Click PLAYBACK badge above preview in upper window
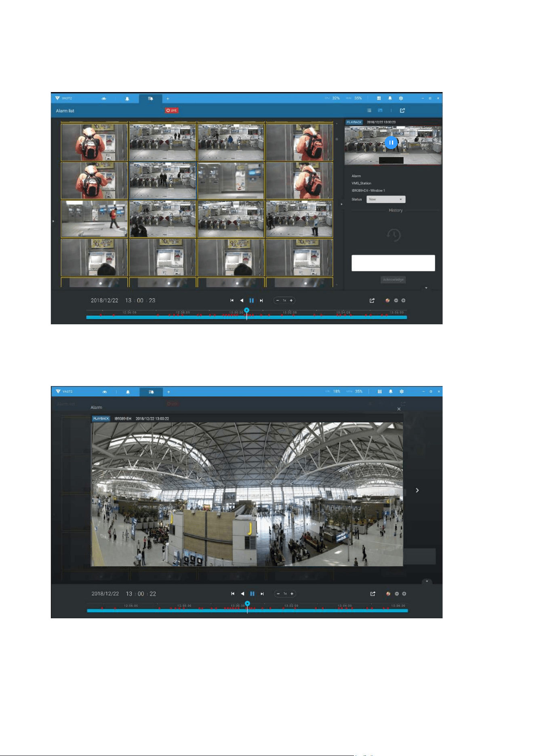The height and width of the screenshot is (756, 535). 354,122
